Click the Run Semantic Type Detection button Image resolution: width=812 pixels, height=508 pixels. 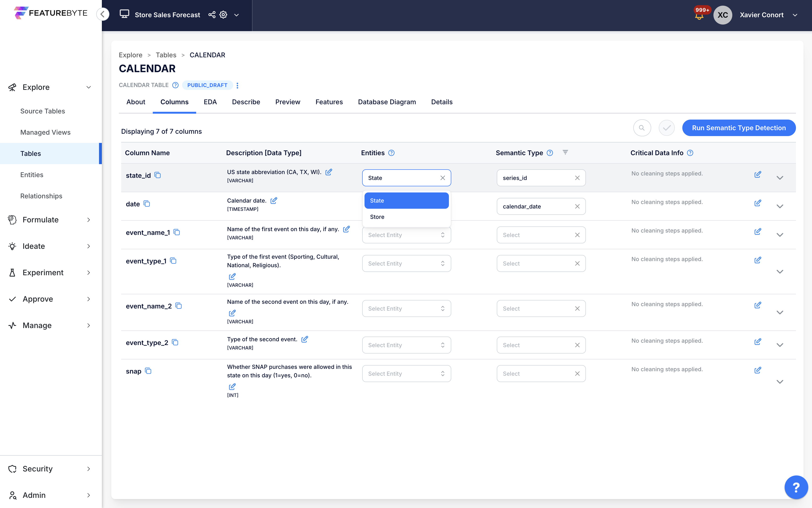pyautogui.click(x=739, y=128)
